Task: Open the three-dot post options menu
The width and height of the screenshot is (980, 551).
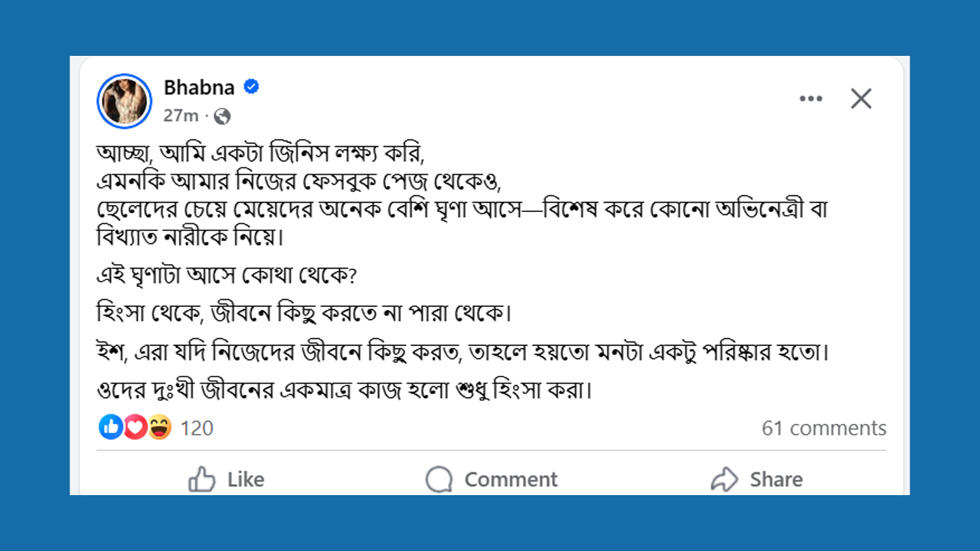Action: click(811, 99)
